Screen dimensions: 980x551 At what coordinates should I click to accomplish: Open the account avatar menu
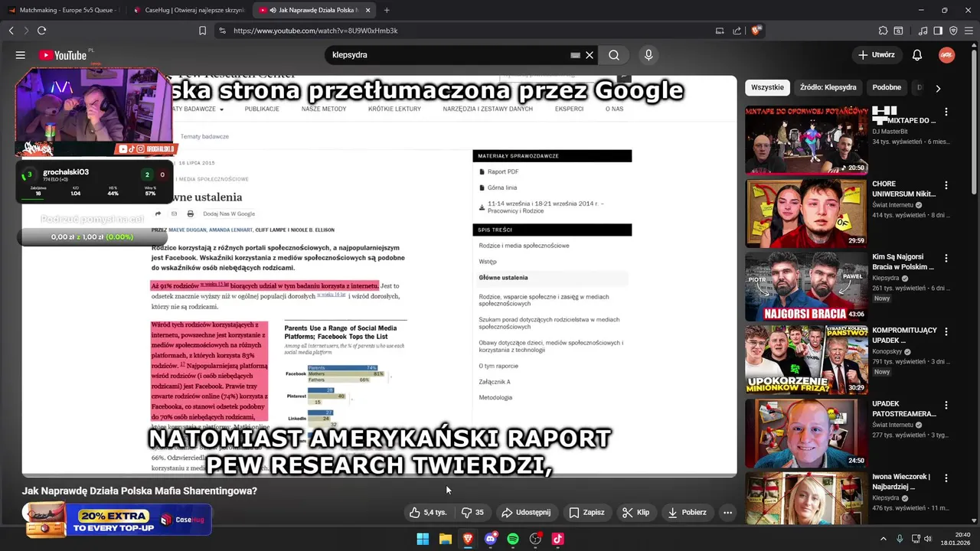pyautogui.click(x=947, y=55)
